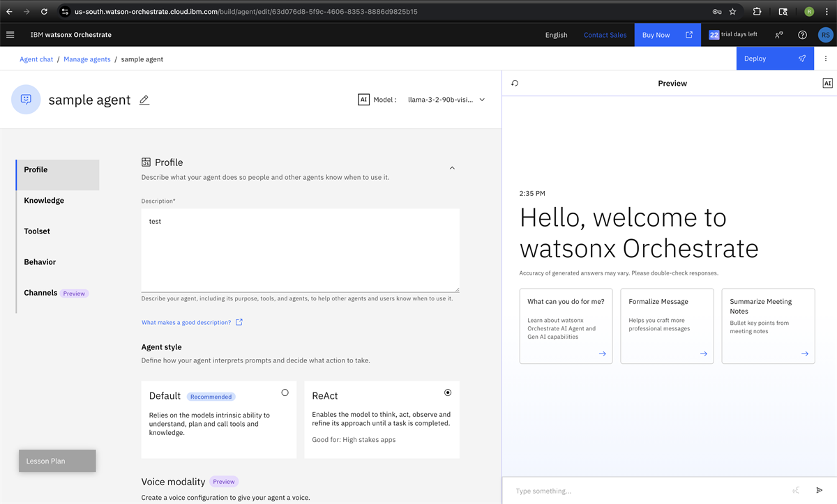Click the Deploy button
837x504 pixels.
coord(775,59)
